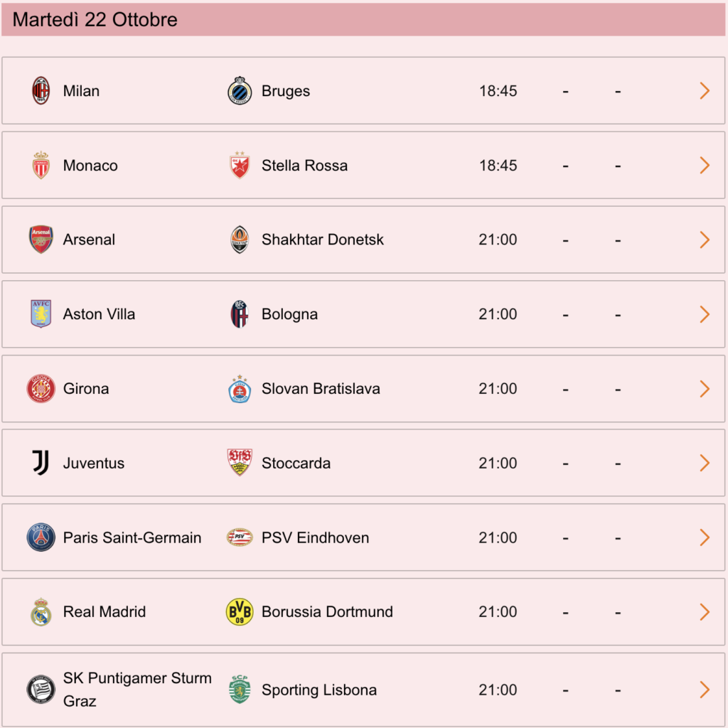Click the Aston Villa crest
This screenshot has height=728, width=728.
tap(41, 314)
